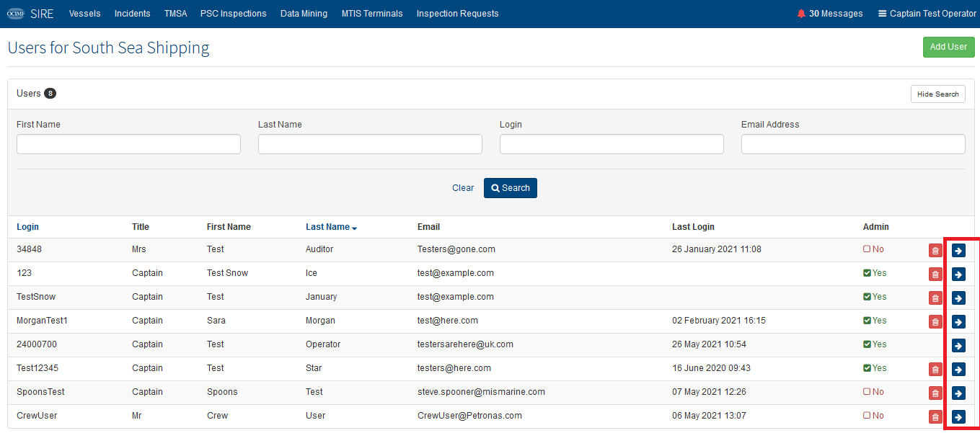This screenshot has height=433, width=980.
Task: Click the blue Search button
Action: coord(511,188)
